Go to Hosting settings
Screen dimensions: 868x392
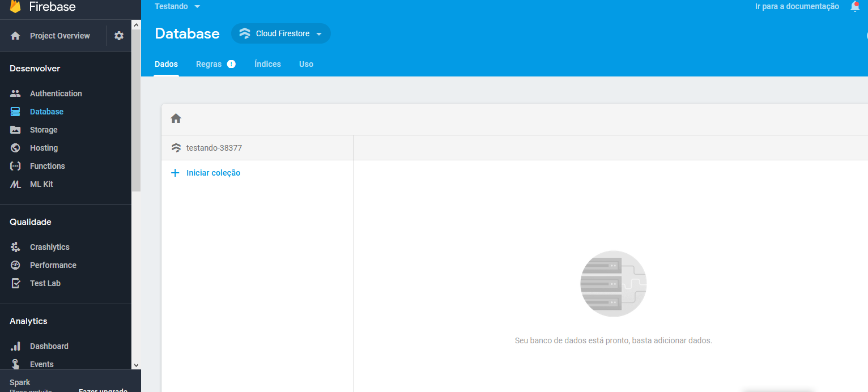click(42, 147)
